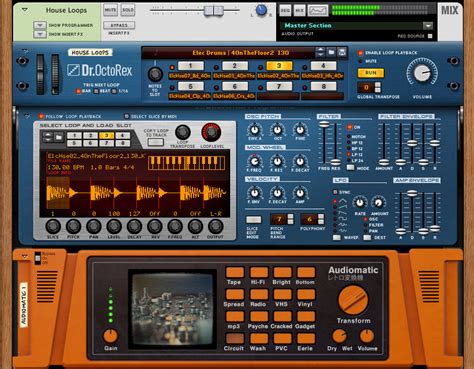Select the Wash effect in Audiomatic

[x=258, y=338]
